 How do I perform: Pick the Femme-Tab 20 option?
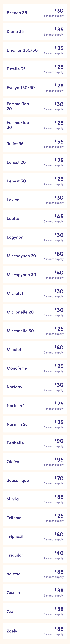[35, 106]
